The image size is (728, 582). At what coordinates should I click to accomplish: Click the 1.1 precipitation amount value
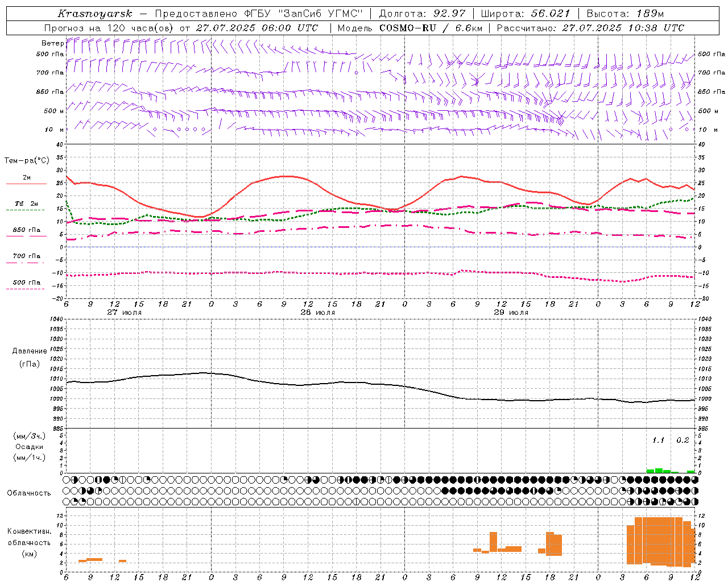coord(658,440)
